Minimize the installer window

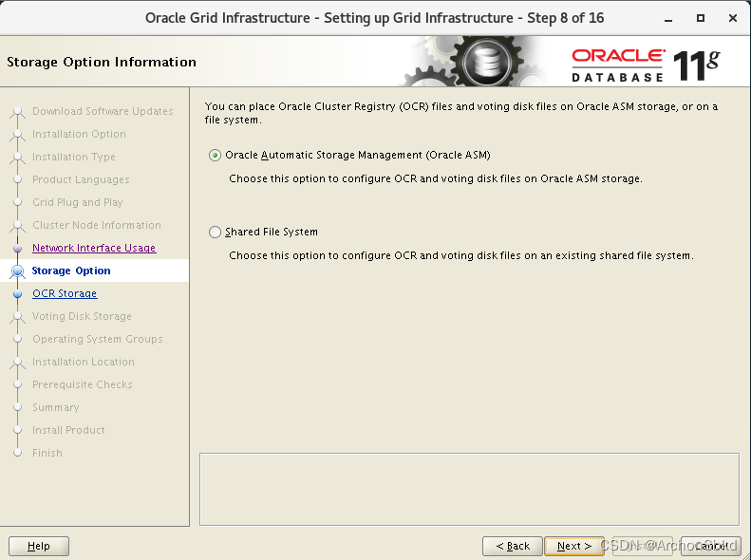click(668, 19)
